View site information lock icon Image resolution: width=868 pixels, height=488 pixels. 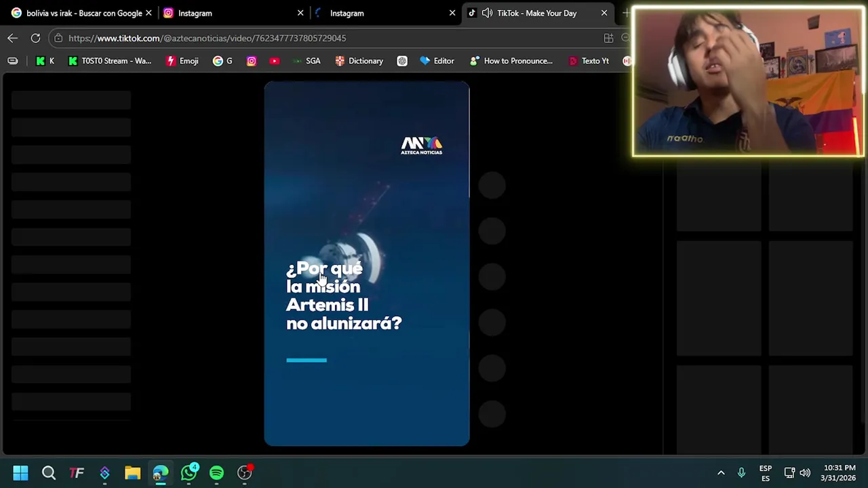pos(58,38)
